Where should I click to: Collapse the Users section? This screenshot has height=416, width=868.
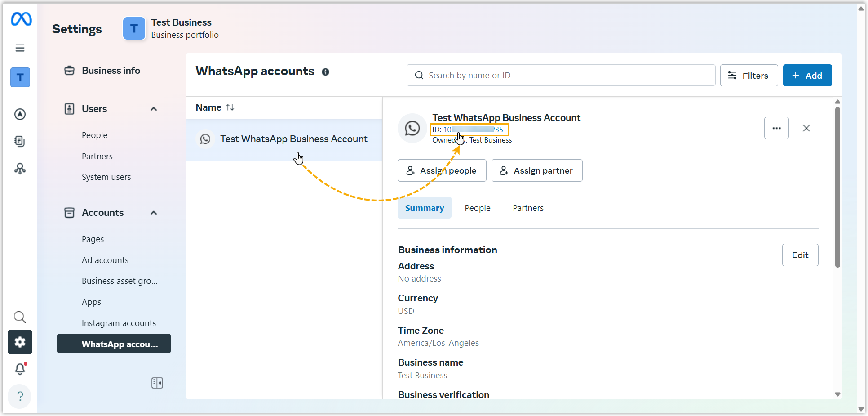tap(154, 109)
